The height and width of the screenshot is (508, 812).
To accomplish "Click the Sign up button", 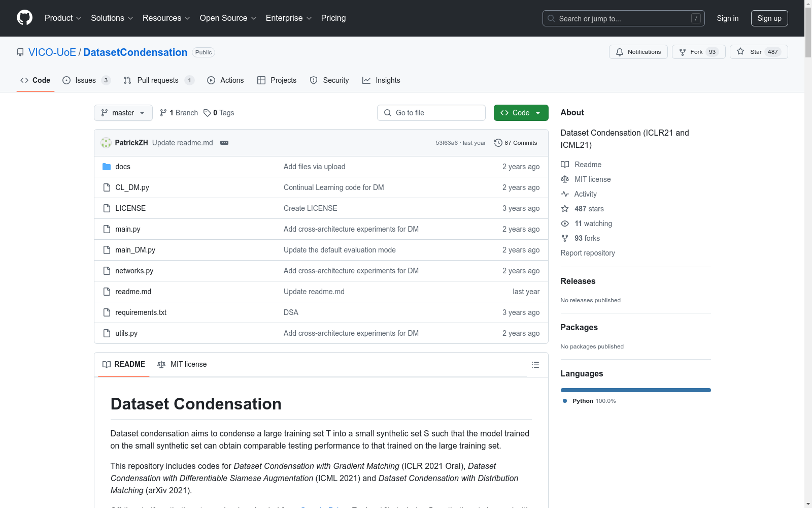I will 769,18.
